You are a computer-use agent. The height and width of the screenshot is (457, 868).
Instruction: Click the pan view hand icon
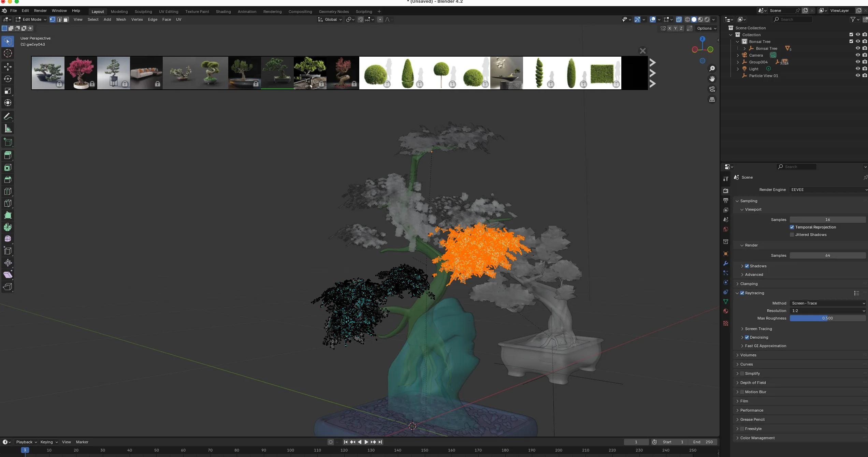[712, 79]
